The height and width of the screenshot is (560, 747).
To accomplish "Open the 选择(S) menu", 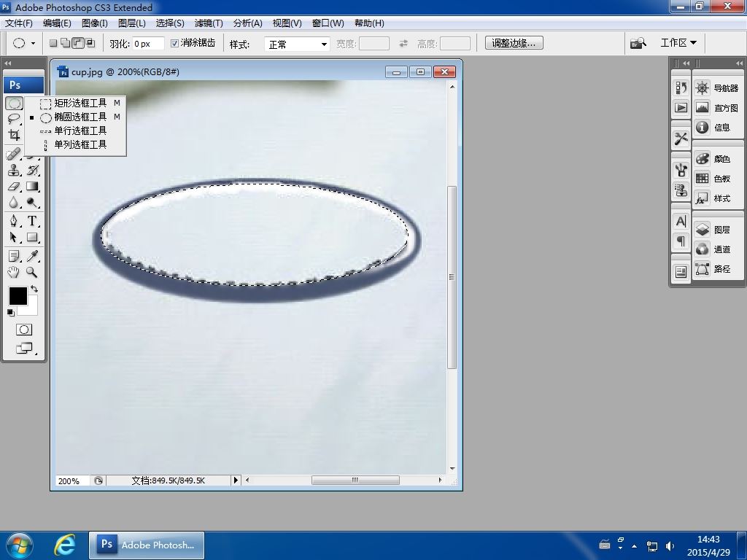I will pos(169,23).
